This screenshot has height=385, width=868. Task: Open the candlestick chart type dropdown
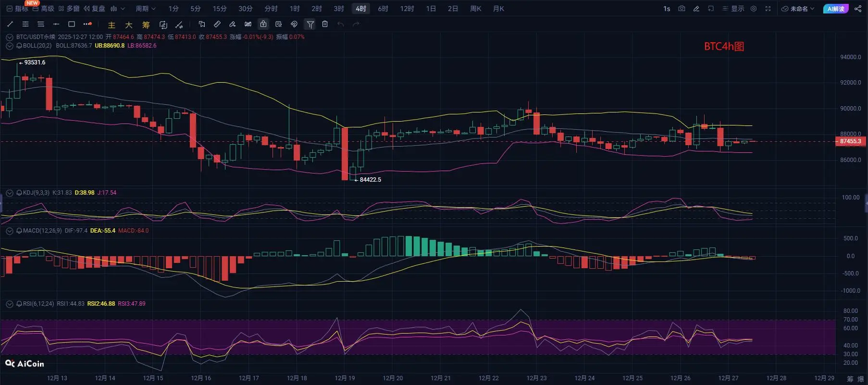click(117, 9)
